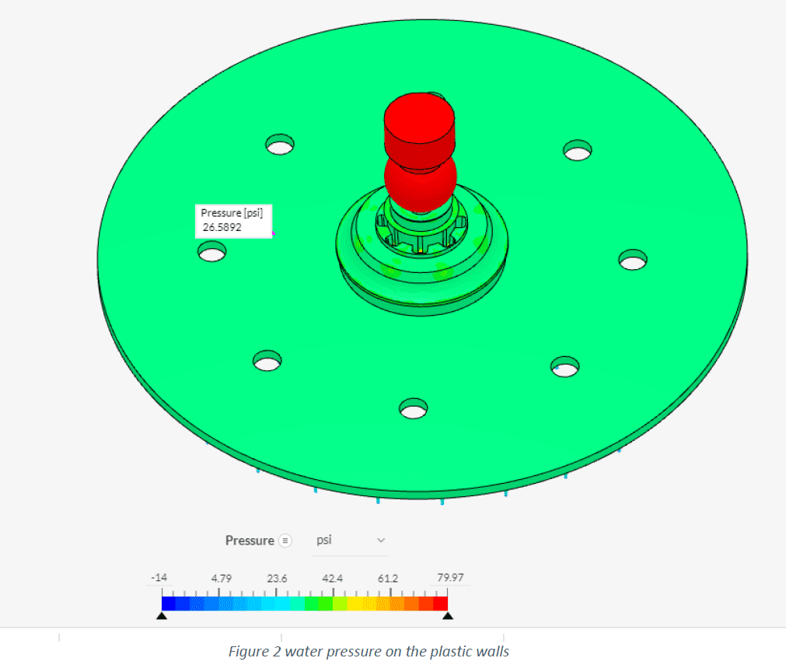Click the hole nearest the probe tooltip
Screen dimensions: 793x672
(211, 251)
